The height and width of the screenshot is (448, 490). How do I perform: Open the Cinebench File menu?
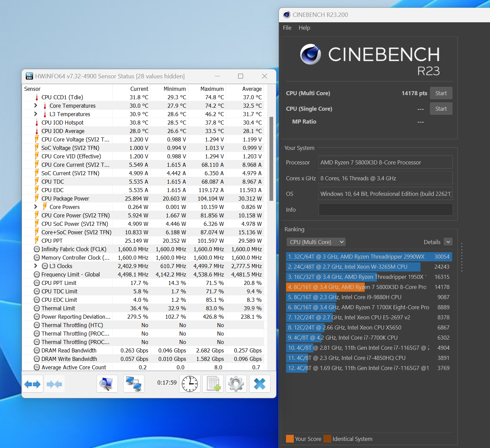pos(287,28)
